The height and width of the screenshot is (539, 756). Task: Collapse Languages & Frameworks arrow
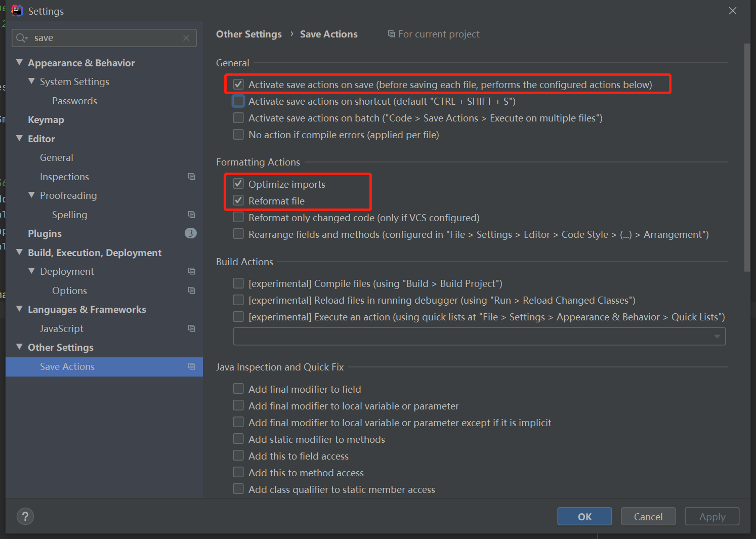(19, 309)
